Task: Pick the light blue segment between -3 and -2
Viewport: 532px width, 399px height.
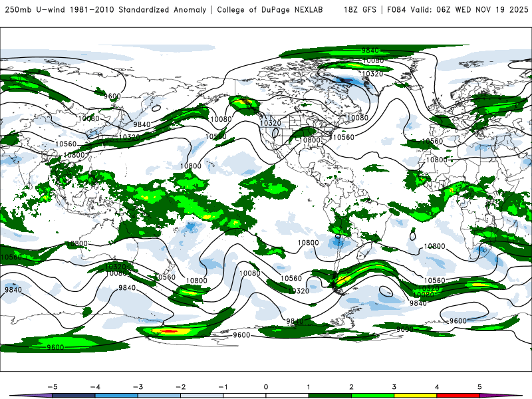Action: (159, 396)
